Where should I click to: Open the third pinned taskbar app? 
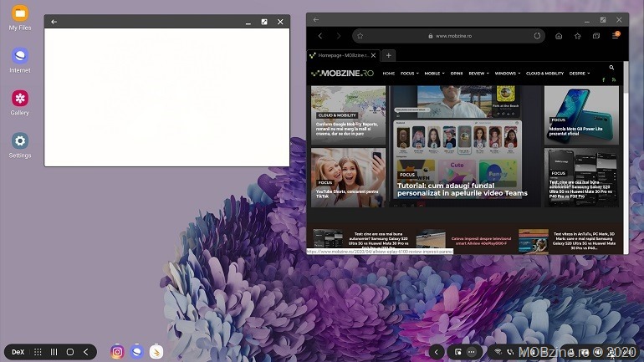point(156,352)
